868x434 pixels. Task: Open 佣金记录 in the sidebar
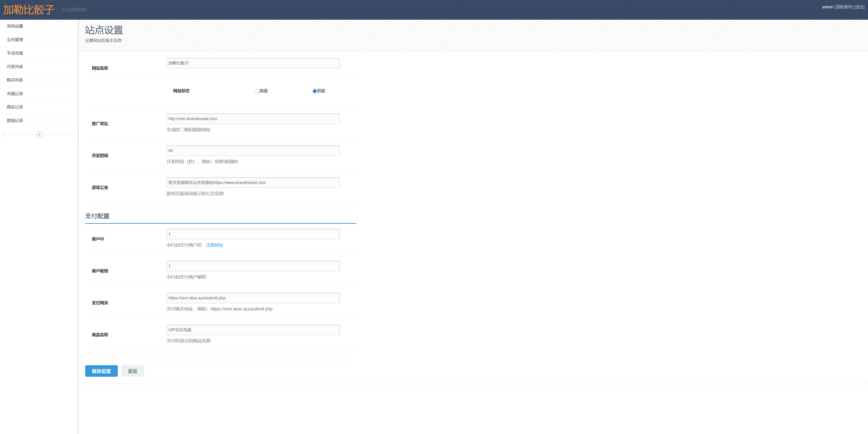pyautogui.click(x=15, y=107)
